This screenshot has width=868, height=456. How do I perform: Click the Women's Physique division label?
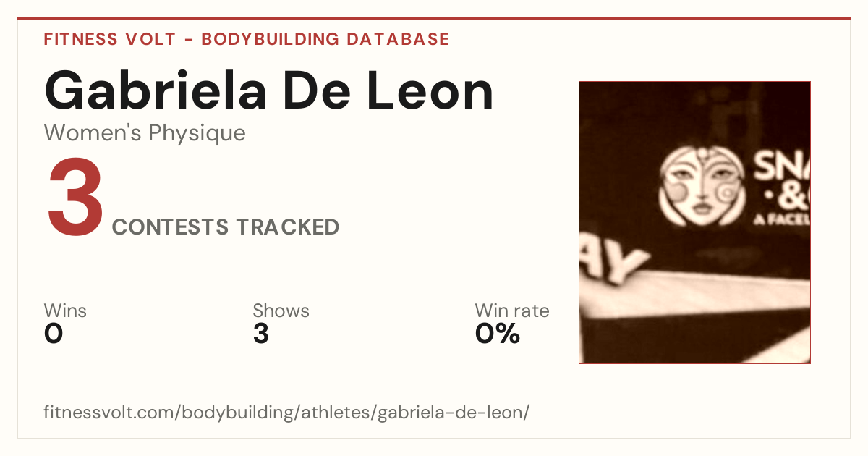145,133
